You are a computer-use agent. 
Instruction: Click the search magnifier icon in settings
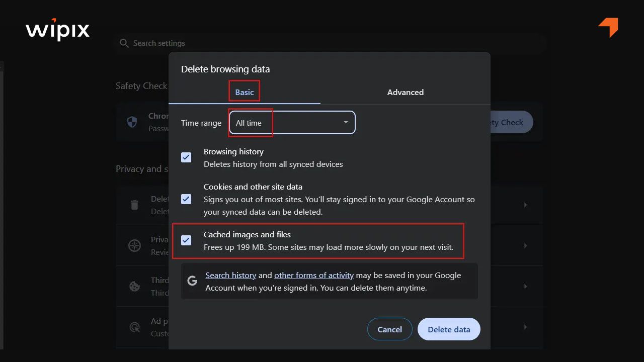[x=124, y=43]
